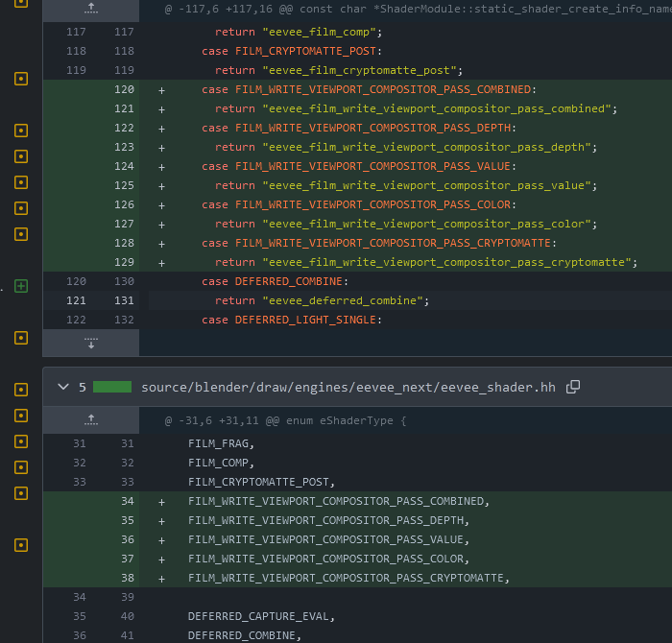Expand lines above the @ -117,6 hunk
Screen dimensions: 672x643
91,8
